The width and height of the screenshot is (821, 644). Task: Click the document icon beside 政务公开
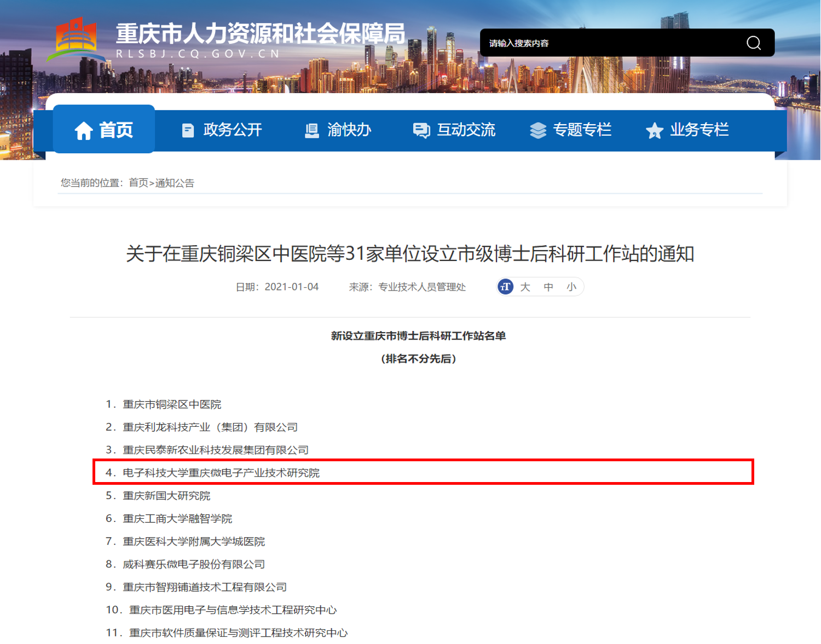click(x=188, y=130)
